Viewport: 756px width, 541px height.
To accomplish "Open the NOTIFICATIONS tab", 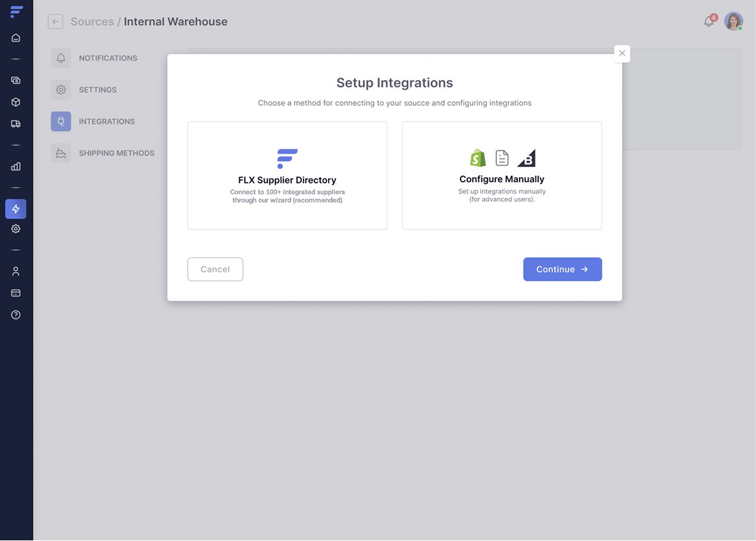I will 108,58.
